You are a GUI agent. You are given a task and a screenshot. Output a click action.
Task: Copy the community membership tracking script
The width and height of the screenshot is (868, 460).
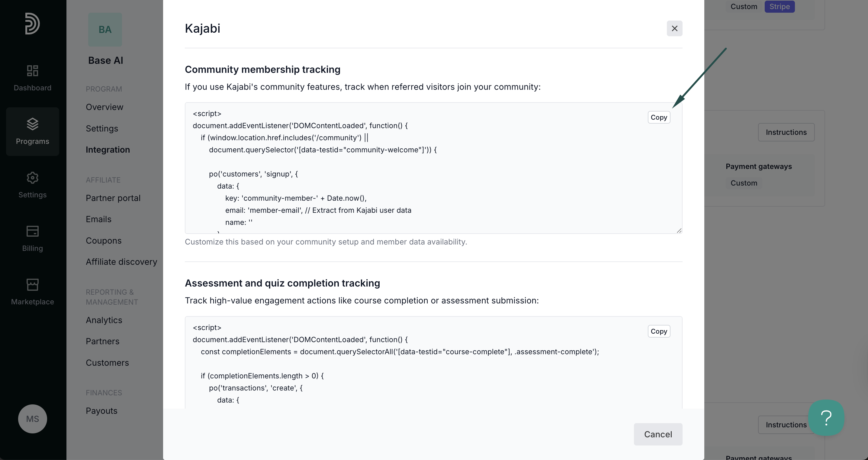(x=659, y=117)
